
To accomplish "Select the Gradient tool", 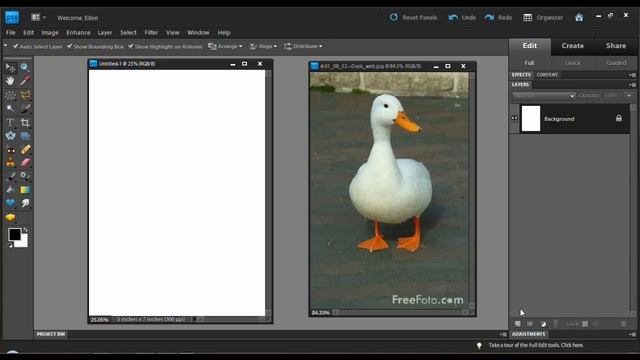I will coord(25,190).
